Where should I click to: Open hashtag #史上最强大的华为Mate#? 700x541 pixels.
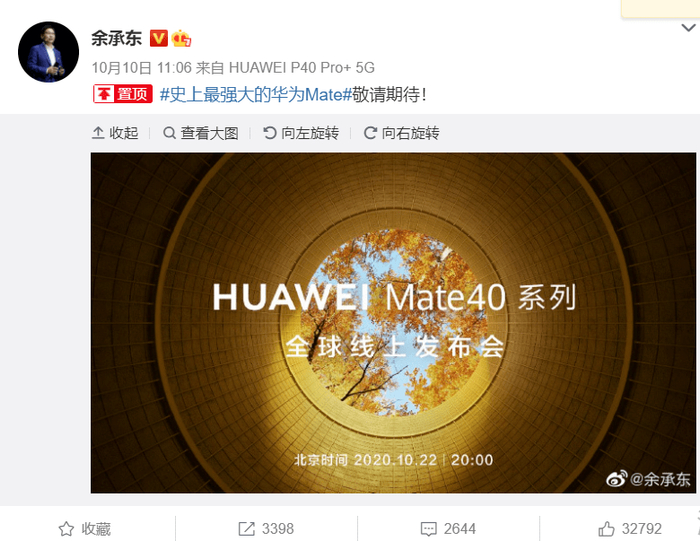tap(256, 95)
